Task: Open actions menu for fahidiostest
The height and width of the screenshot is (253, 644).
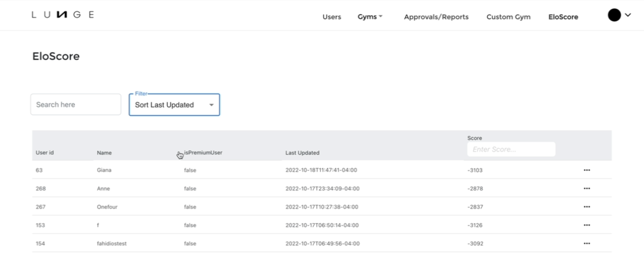Action: pyautogui.click(x=587, y=243)
